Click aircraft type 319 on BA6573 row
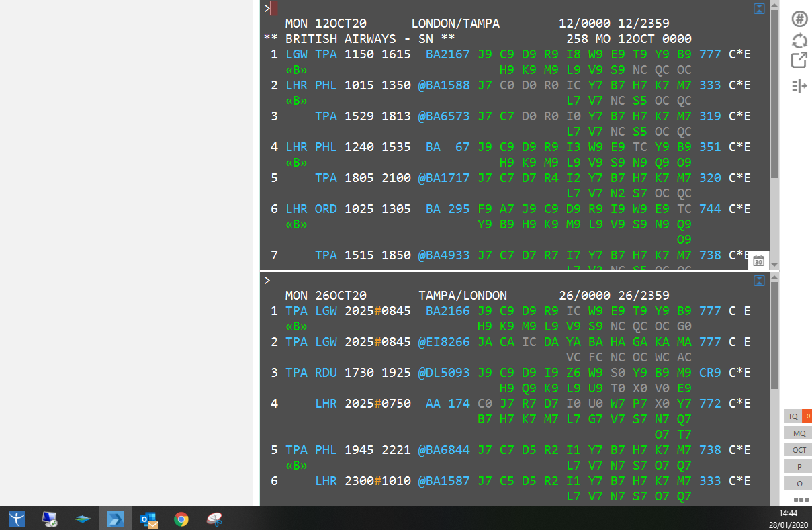Image resolution: width=812 pixels, height=530 pixels. tap(710, 116)
